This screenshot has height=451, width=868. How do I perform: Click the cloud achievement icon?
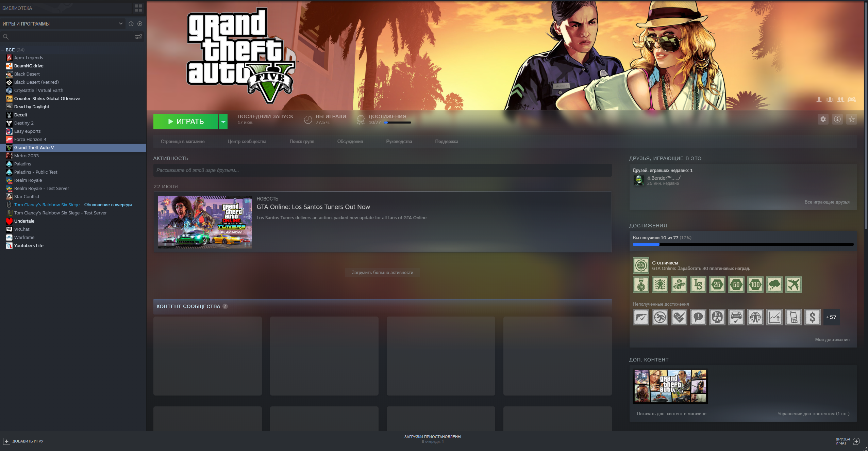(774, 285)
